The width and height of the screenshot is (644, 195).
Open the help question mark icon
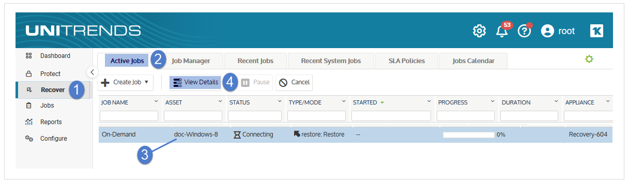(x=525, y=31)
